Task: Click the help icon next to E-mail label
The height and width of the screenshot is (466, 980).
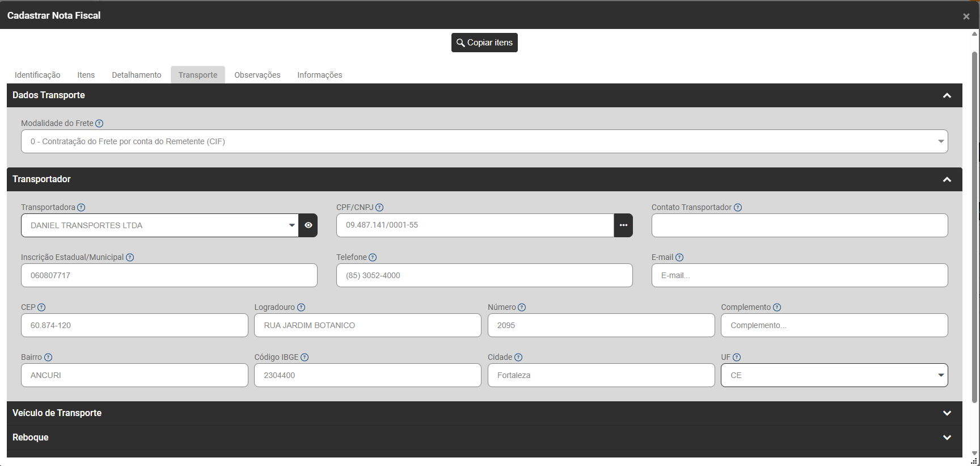Action: [679, 257]
